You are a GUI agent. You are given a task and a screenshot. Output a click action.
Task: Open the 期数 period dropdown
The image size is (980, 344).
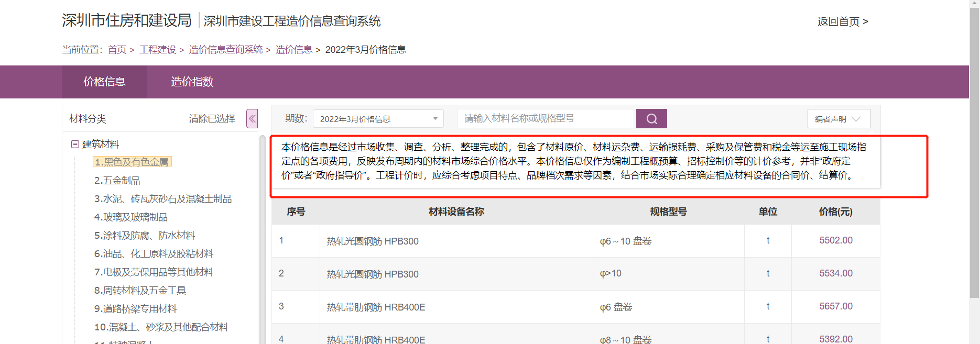378,119
